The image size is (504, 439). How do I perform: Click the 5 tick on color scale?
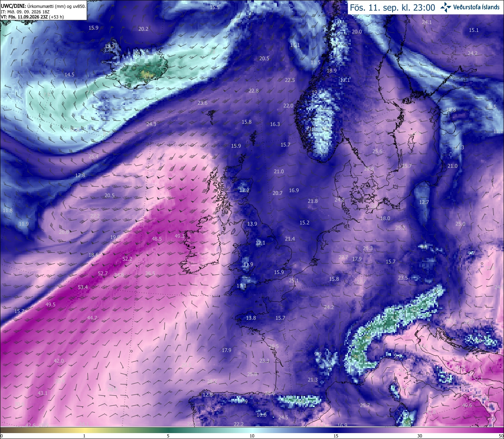pos(168,436)
